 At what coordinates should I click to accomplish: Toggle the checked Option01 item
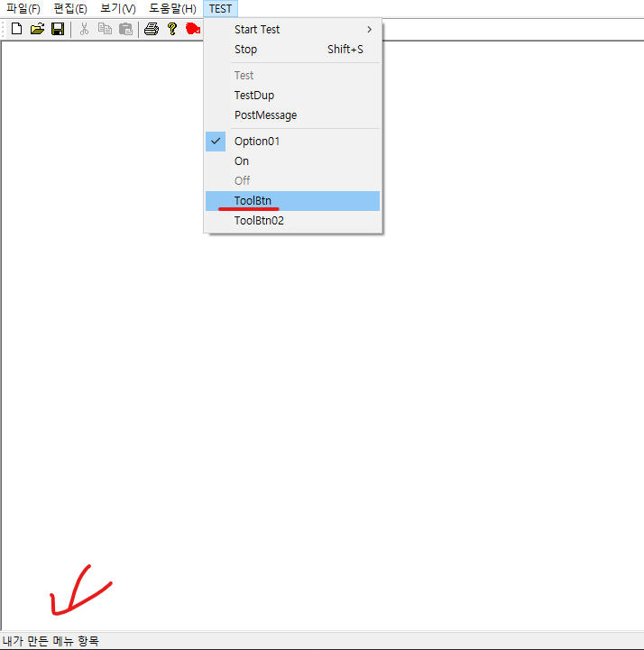[x=293, y=142]
